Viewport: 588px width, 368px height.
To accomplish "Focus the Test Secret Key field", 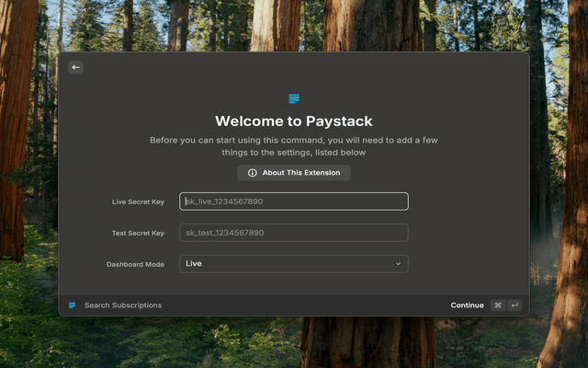I will click(294, 233).
